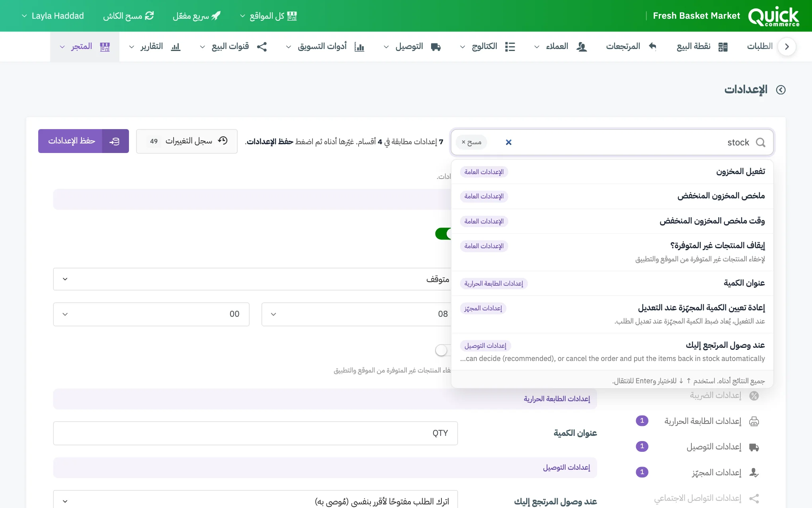This screenshot has width=812, height=508.
Task: Click the سجل التغييرات change log button
Action: 187,141
